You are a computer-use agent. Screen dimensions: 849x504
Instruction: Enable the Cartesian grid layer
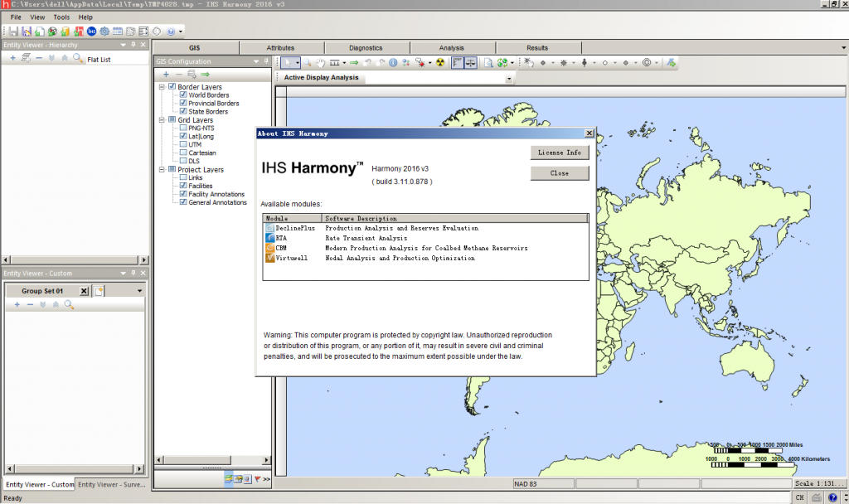[x=183, y=153]
